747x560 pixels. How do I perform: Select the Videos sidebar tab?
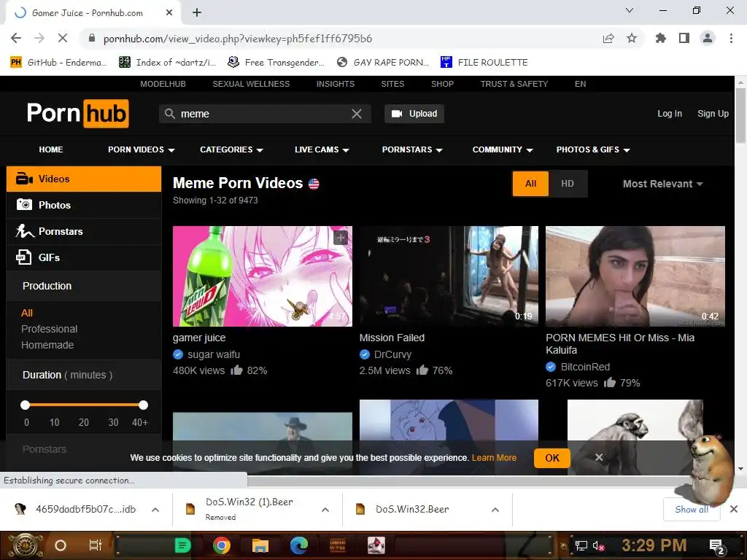pyautogui.click(x=84, y=179)
